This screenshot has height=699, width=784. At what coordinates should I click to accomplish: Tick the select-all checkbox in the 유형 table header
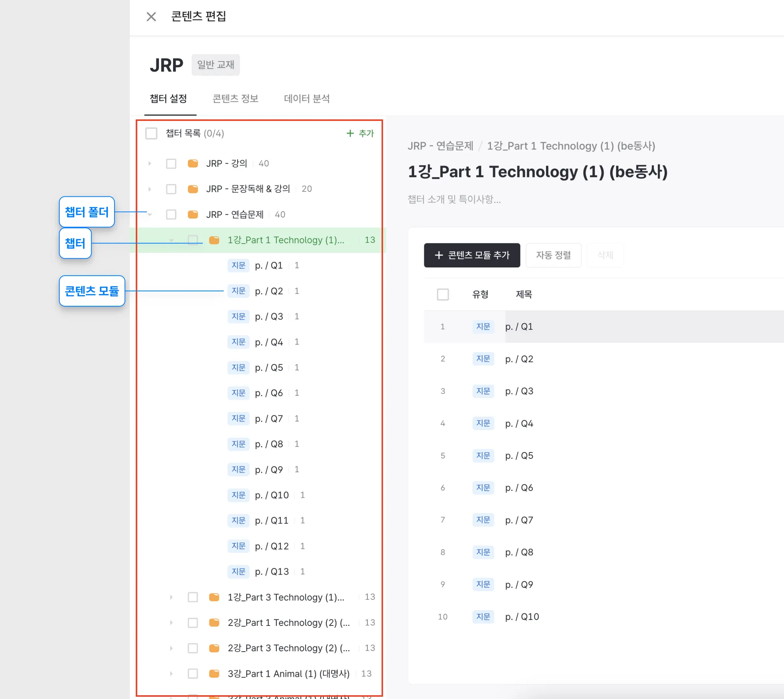pyautogui.click(x=443, y=295)
